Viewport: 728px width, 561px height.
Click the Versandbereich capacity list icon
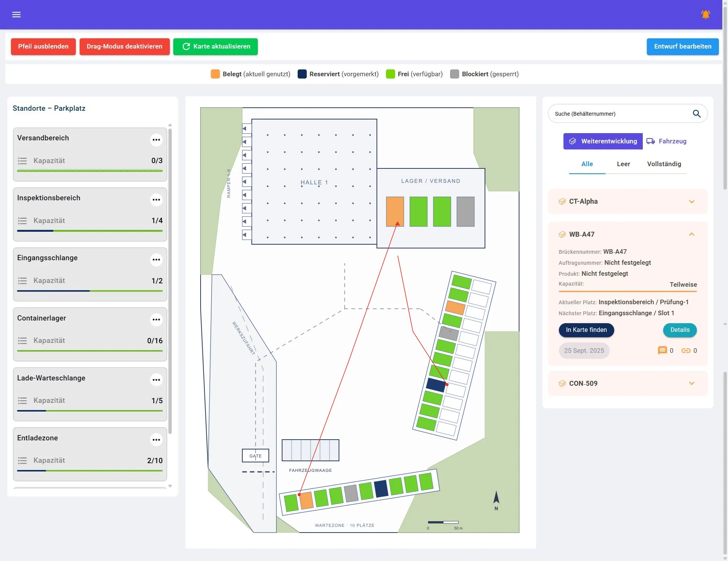pos(22,161)
